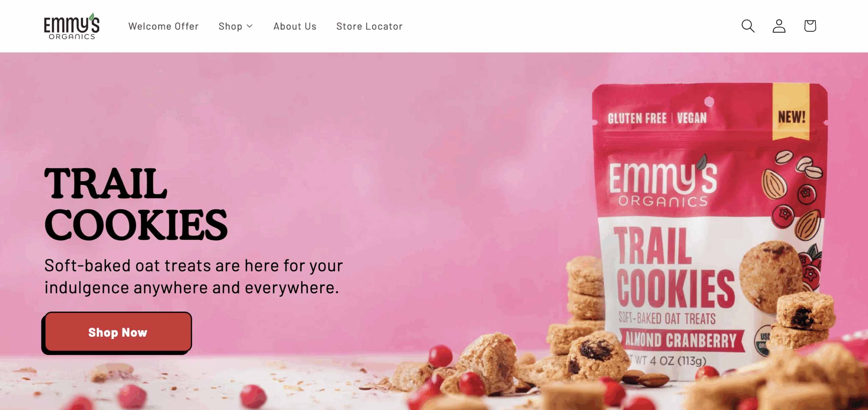Image resolution: width=868 pixels, height=410 pixels.
Task: Click the TRAIL COOKIES hero headline
Action: tap(136, 204)
